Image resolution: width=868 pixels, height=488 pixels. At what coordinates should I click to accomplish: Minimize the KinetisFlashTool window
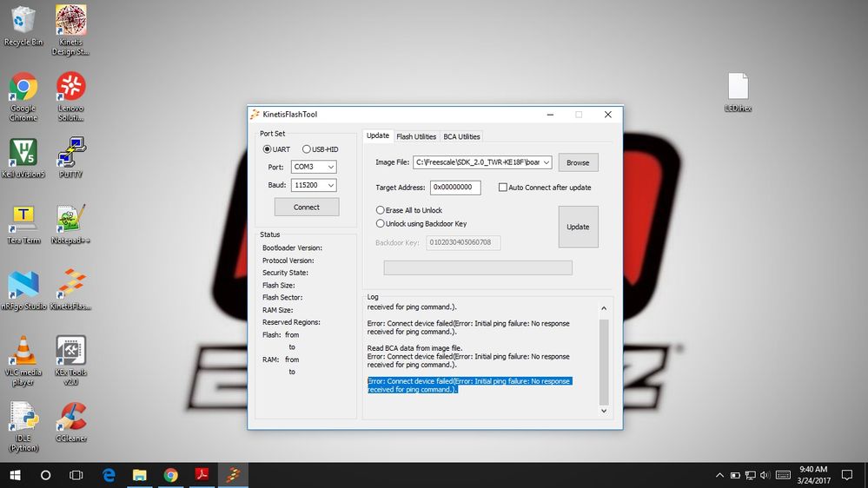(x=550, y=115)
